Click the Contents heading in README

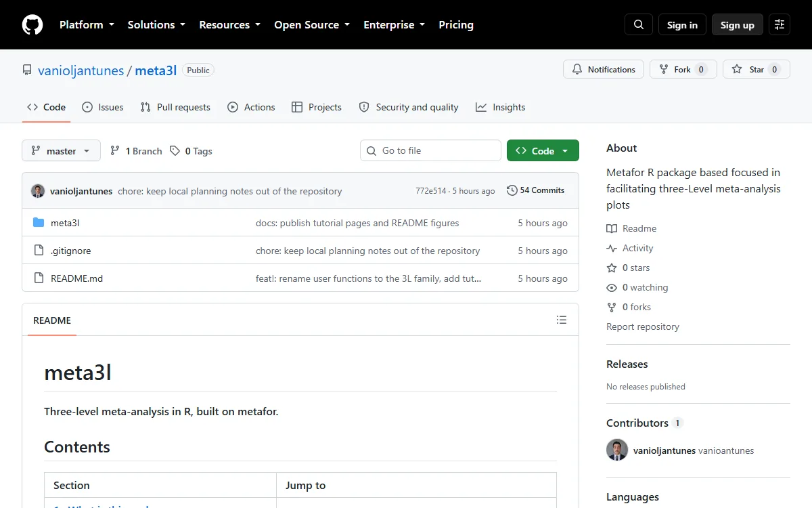coord(77,447)
